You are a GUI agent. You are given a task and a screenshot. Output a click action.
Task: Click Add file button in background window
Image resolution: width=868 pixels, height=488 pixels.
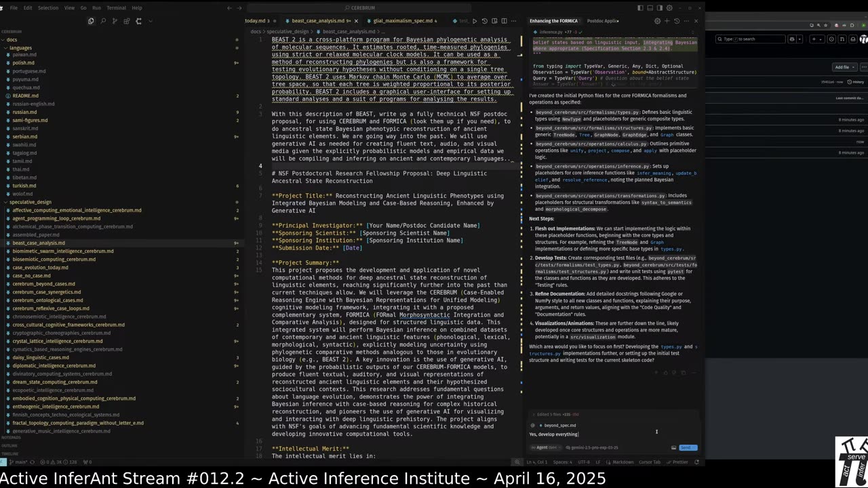tap(844, 67)
